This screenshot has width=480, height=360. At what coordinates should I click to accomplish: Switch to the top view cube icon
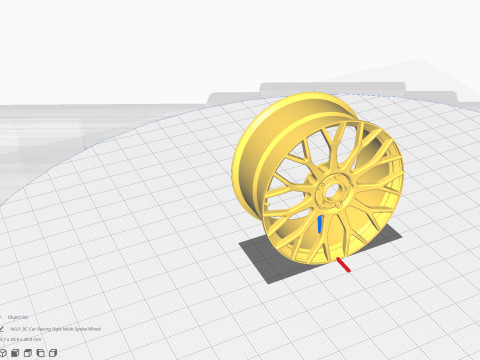(x=28, y=353)
